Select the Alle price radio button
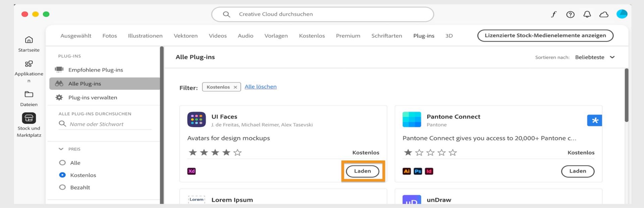The image size is (644, 208). click(62, 163)
